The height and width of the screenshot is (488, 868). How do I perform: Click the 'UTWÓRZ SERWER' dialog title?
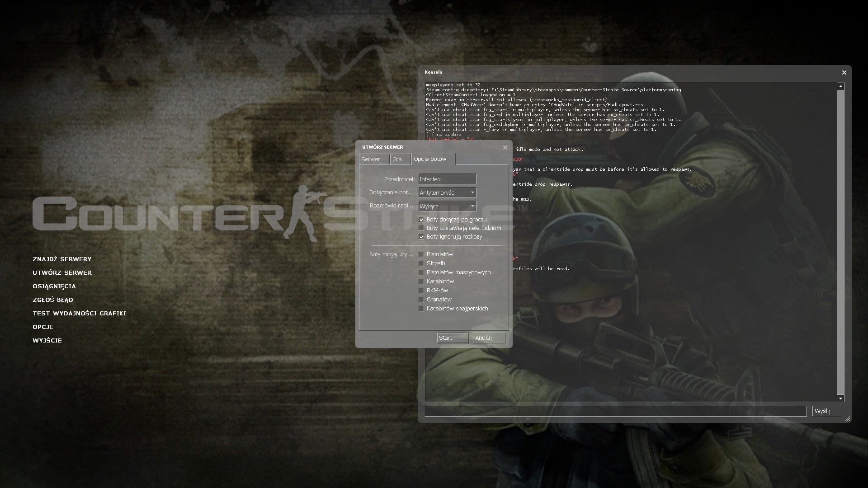382,147
